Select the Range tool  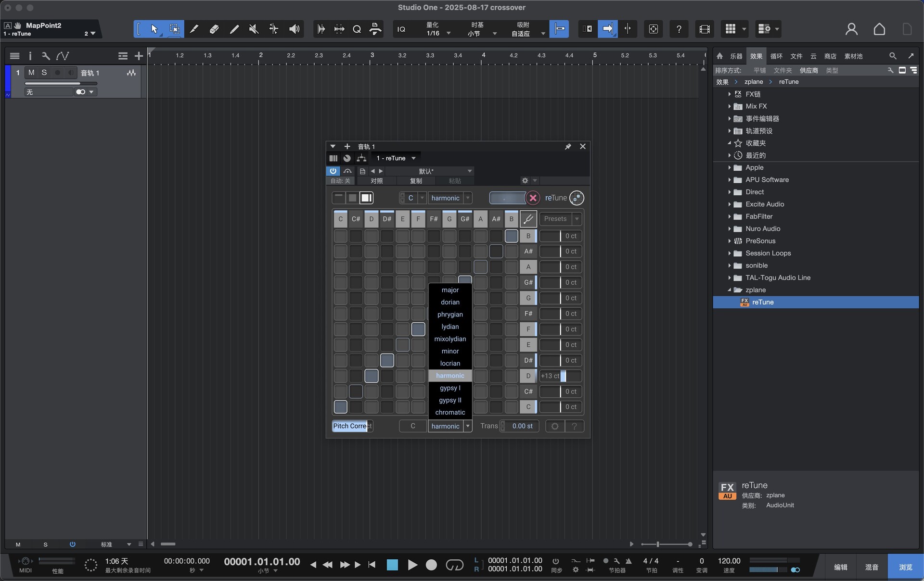tap(174, 29)
